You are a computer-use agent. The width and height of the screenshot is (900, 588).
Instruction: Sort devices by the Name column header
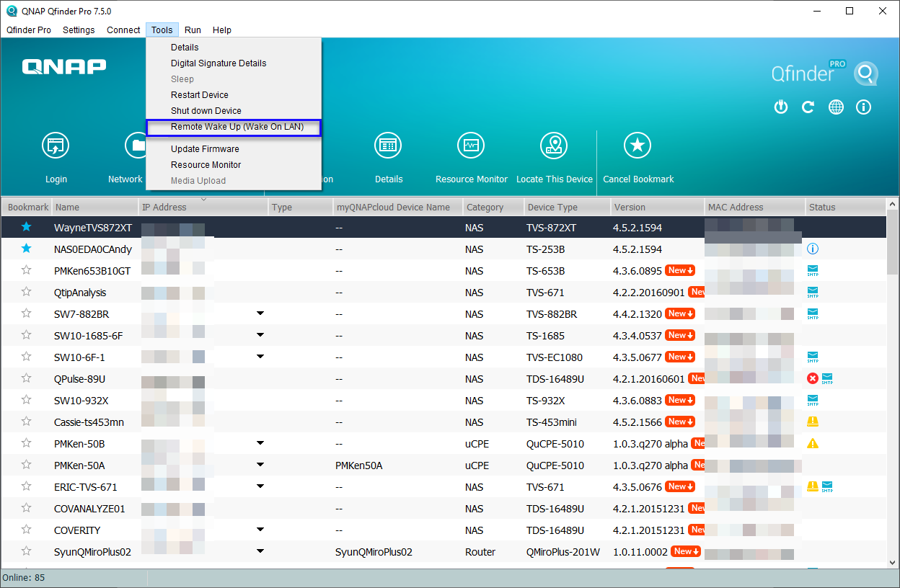pyautogui.click(x=94, y=208)
